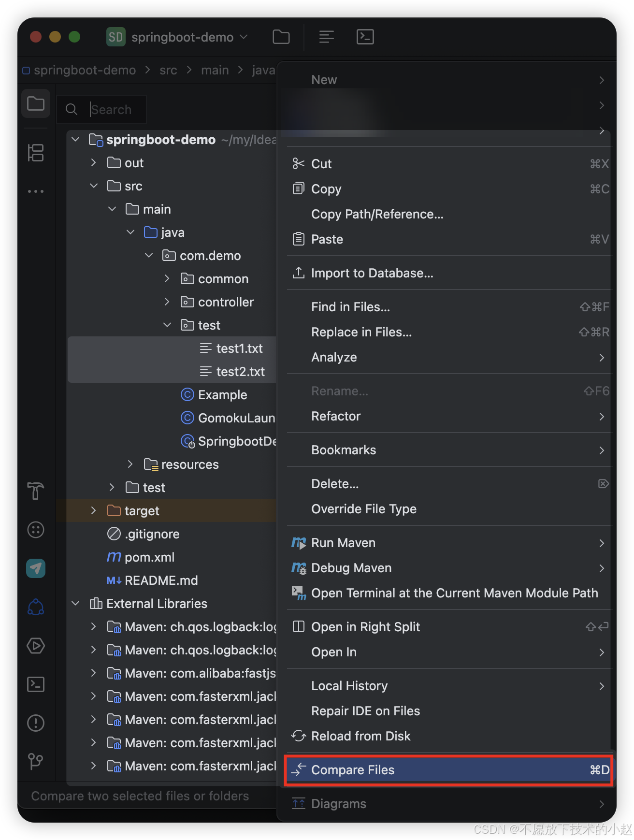
Task: Click main in the breadcrumb path
Action: pos(215,71)
